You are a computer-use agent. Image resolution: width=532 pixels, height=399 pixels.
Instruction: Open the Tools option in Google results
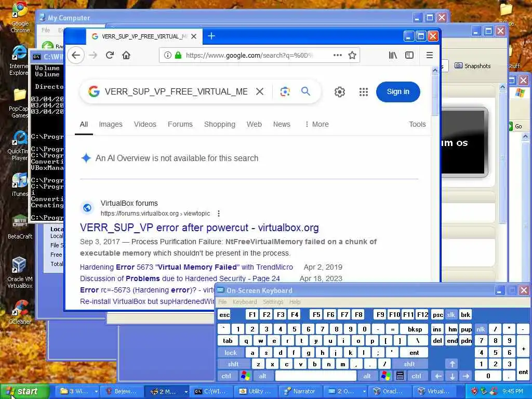click(x=417, y=125)
